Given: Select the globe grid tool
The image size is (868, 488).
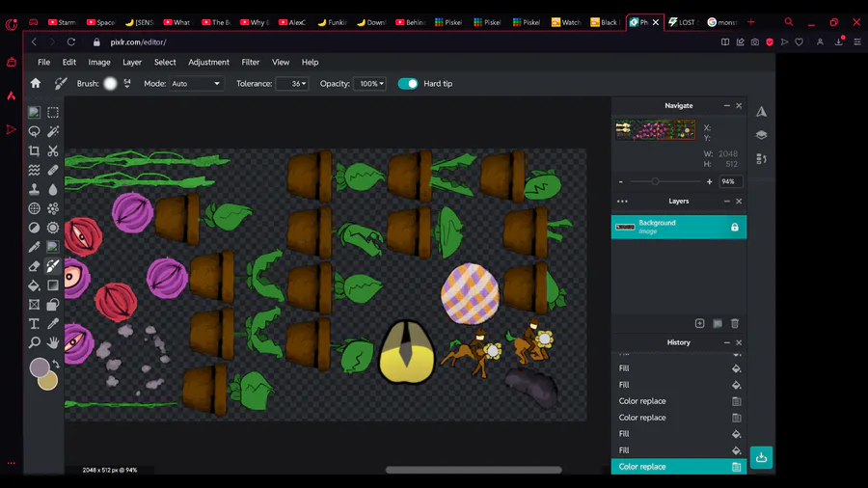Looking at the screenshot, I should (34, 208).
